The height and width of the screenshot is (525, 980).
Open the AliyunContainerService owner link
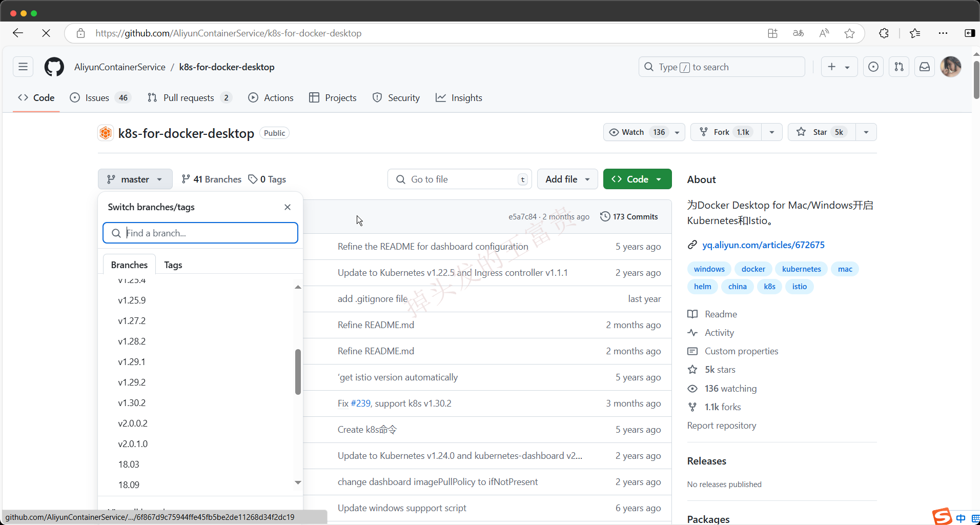[120, 67]
